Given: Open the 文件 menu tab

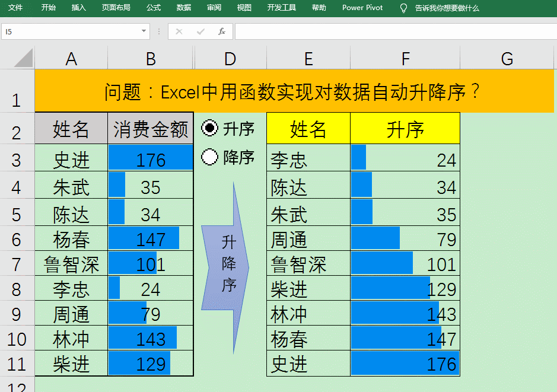Looking at the screenshot, I should (x=15, y=8).
